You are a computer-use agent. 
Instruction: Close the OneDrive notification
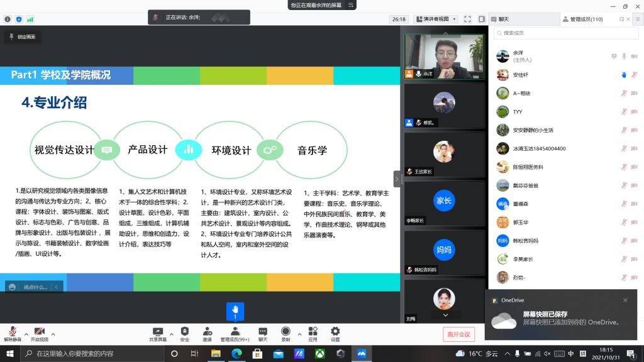(625, 300)
